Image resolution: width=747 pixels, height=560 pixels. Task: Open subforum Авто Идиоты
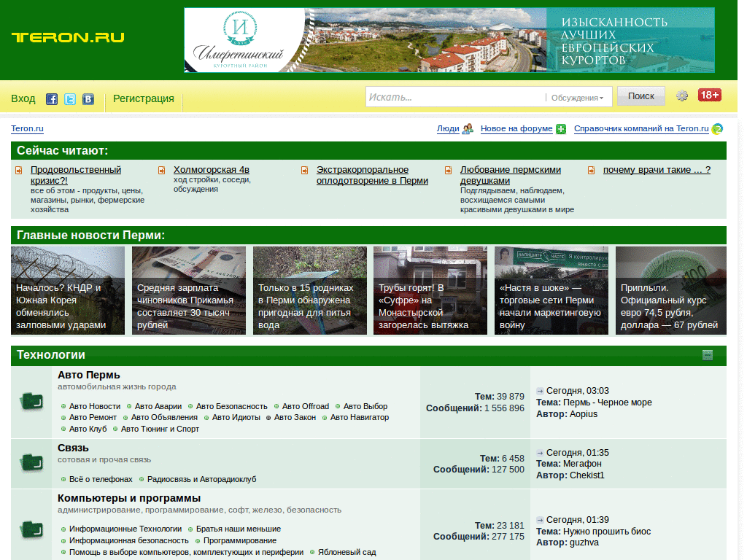[x=236, y=418]
